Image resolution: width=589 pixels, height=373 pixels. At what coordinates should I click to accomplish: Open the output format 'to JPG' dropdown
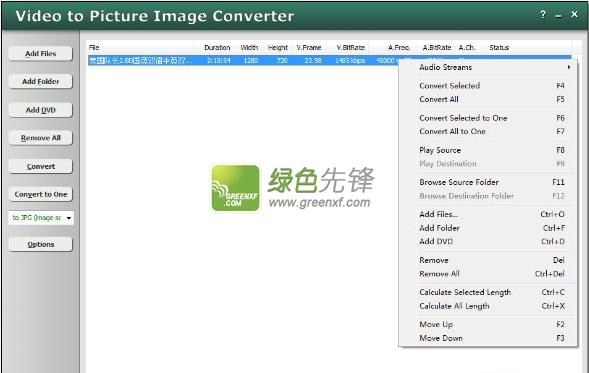(x=41, y=218)
